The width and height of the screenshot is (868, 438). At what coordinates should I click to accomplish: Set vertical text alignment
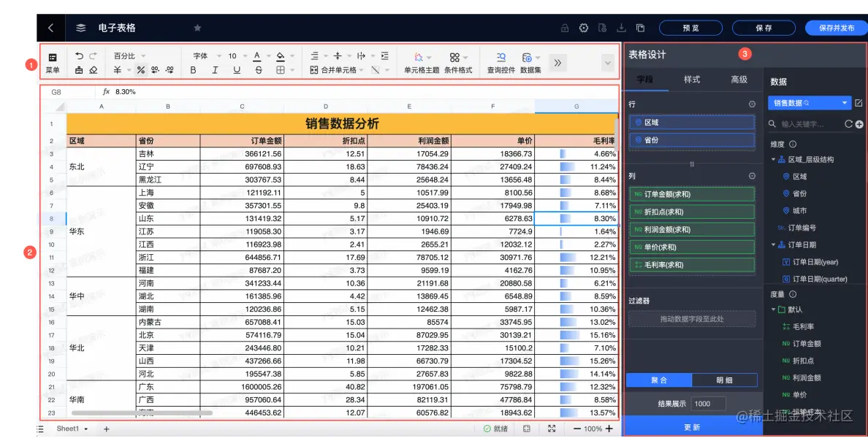[x=338, y=56]
